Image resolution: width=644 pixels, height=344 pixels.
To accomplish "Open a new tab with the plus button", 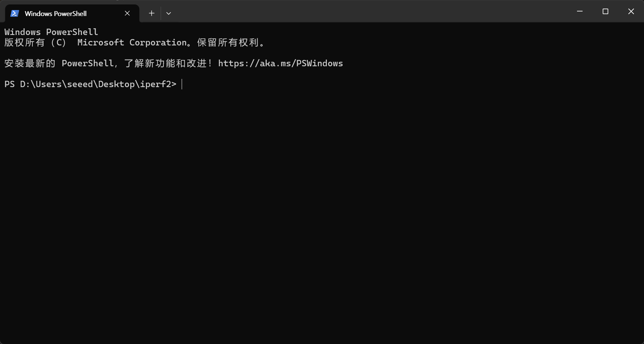I will [x=152, y=13].
